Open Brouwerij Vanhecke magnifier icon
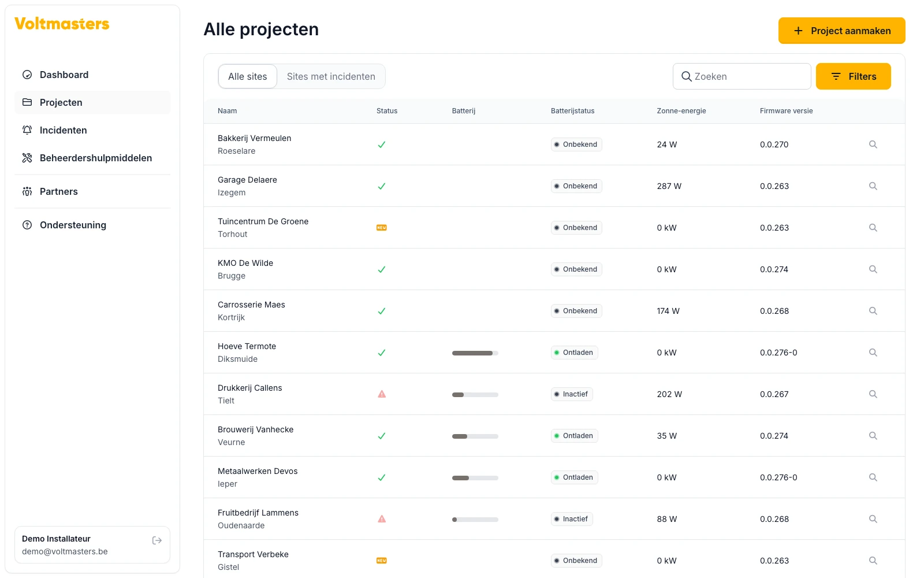 tap(873, 436)
